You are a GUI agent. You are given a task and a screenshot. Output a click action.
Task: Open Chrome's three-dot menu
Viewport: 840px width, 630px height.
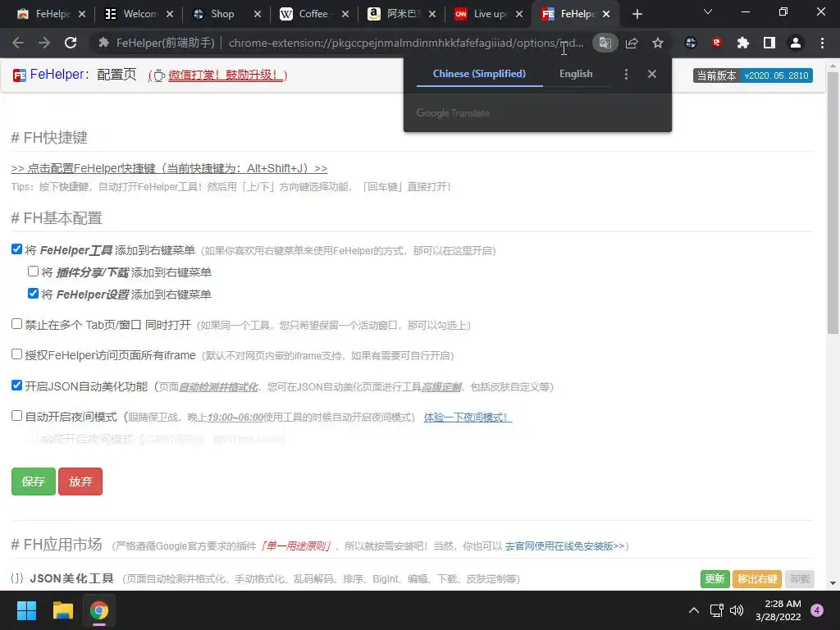point(822,43)
